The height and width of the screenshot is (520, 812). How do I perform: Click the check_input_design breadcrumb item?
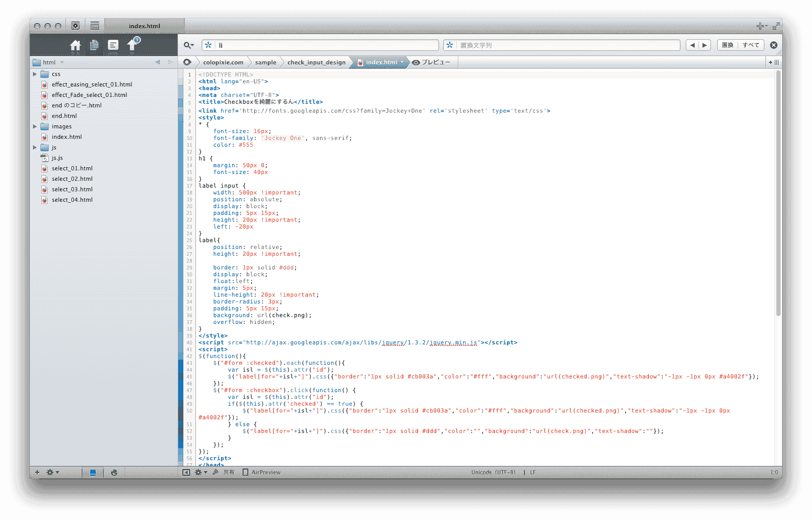coord(316,62)
